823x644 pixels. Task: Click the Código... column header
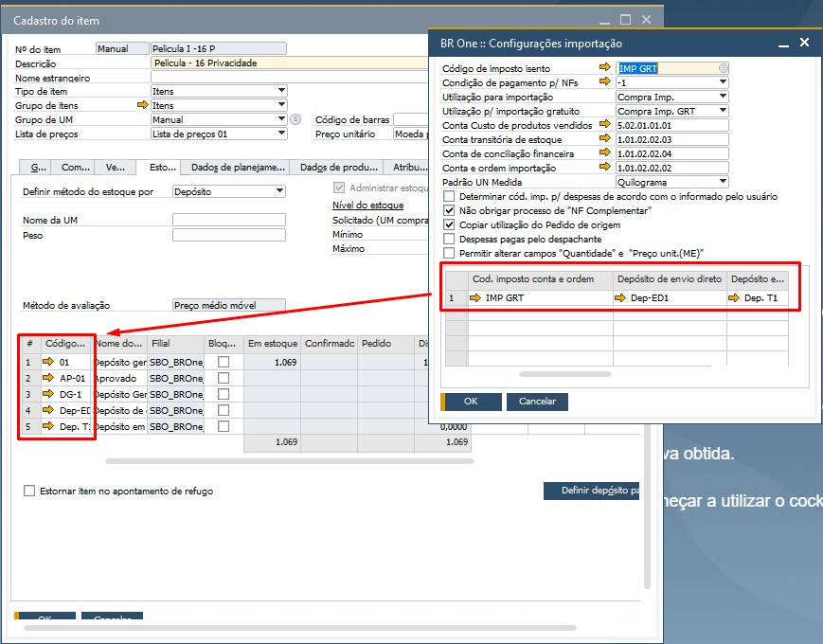pos(65,344)
